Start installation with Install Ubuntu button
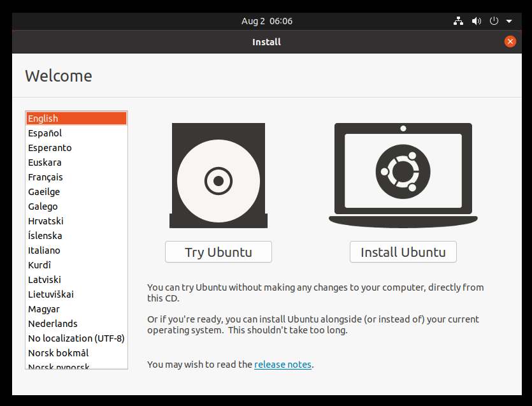 coord(403,252)
